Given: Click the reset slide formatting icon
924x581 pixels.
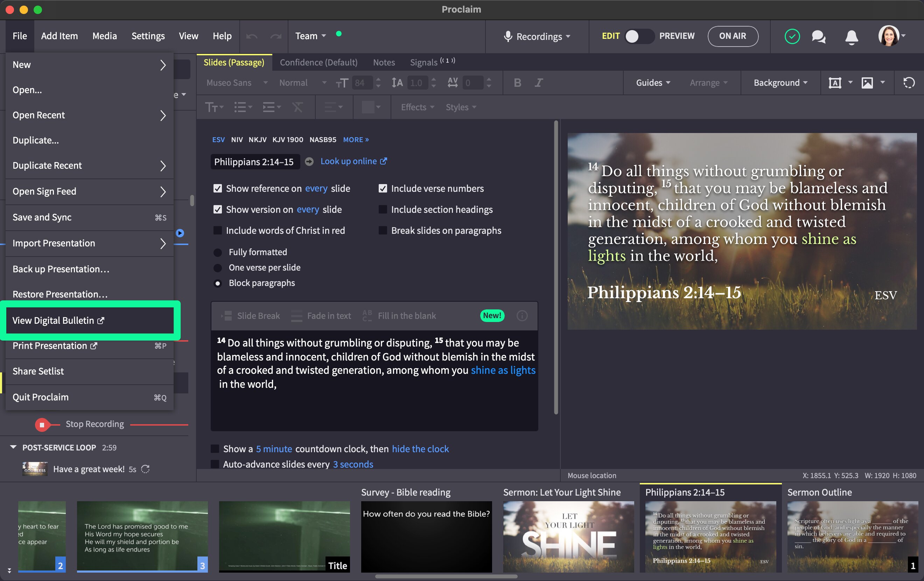Looking at the screenshot, I should [x=909, y=83].
